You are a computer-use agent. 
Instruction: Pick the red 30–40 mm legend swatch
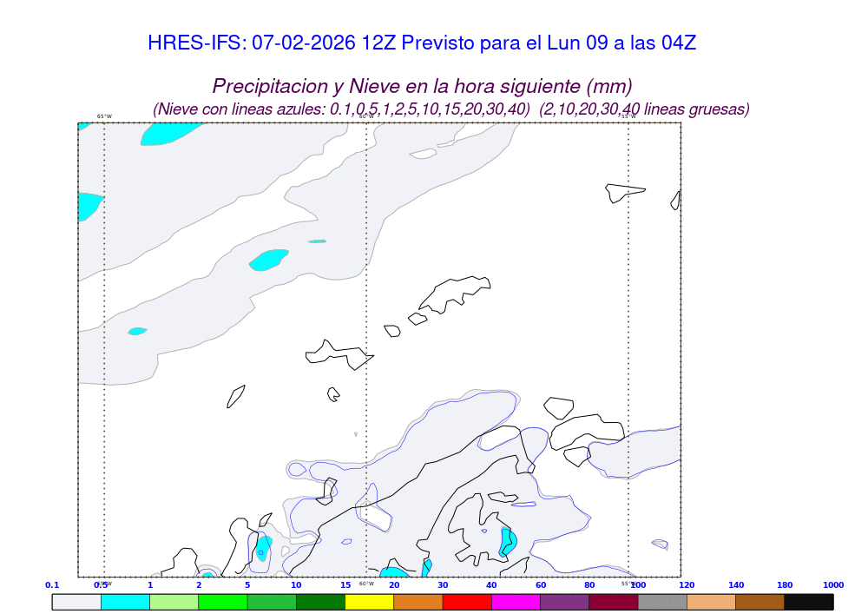tap(467, 601)
